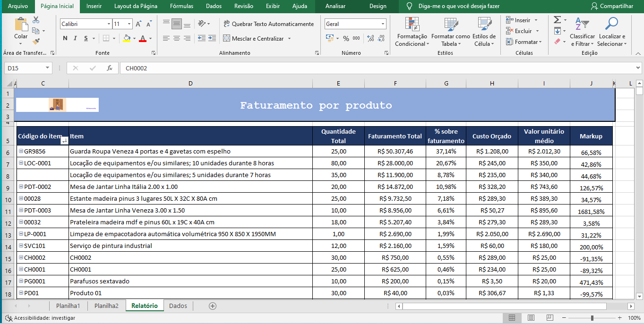
Task: Click the insert function fx icon
Action: pyautogui.click(x=110, y=68)
